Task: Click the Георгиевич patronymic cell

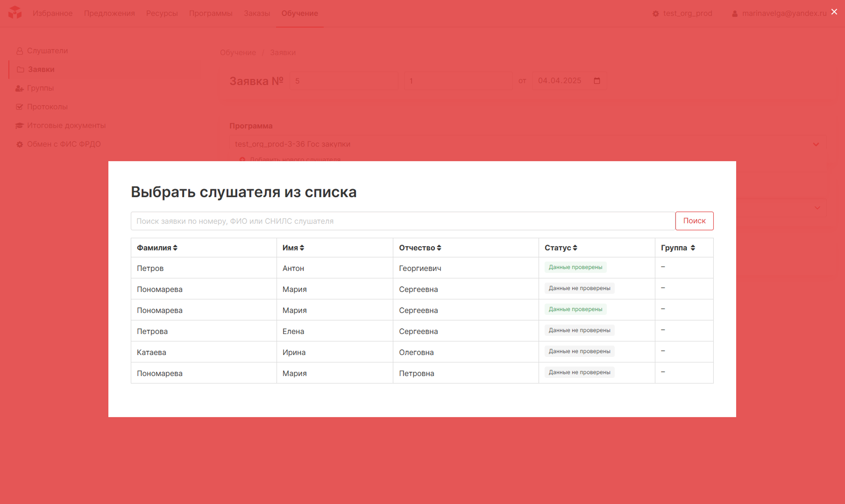Action: coord(466,268)
